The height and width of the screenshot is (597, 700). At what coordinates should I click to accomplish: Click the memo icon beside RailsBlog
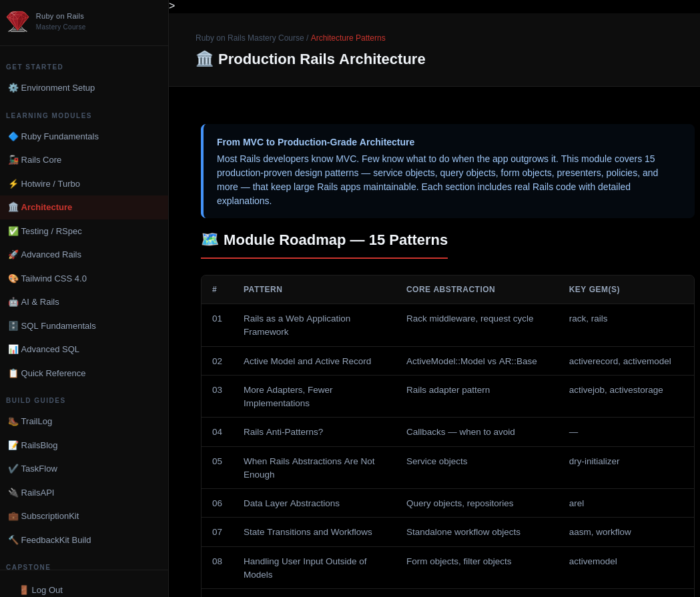(13, 446)
